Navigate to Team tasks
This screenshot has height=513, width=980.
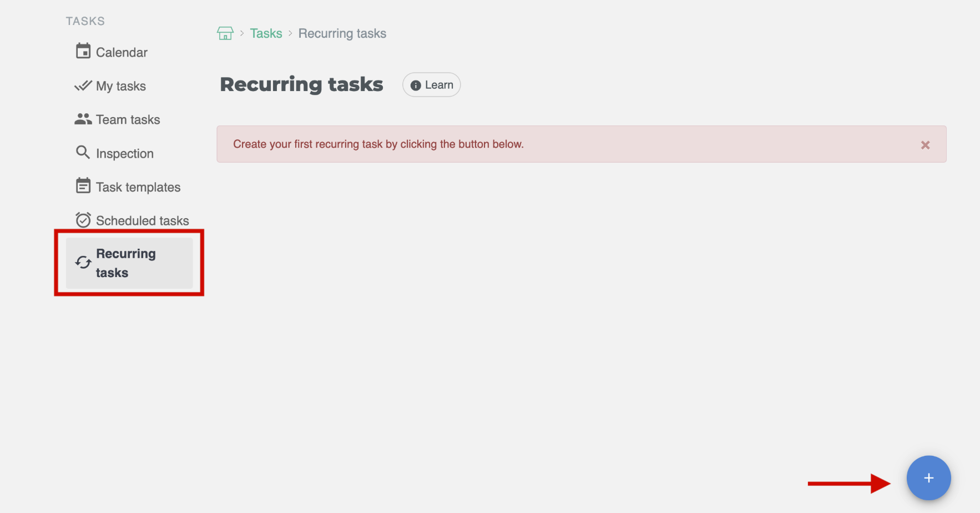point(128,119)
